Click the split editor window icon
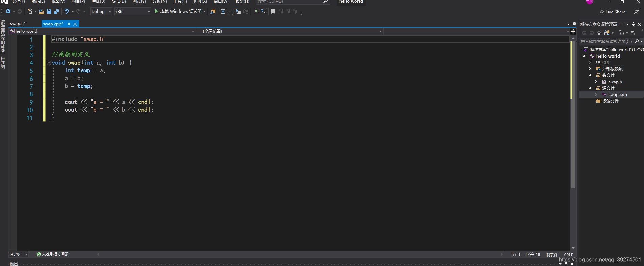644x266 pixels. pyautogui.click(x=573, y=31)
